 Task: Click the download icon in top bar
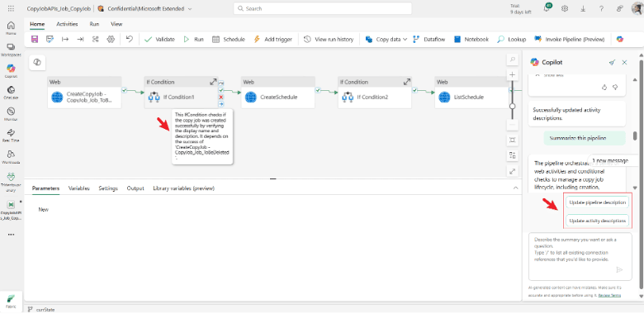coord(583,8)
